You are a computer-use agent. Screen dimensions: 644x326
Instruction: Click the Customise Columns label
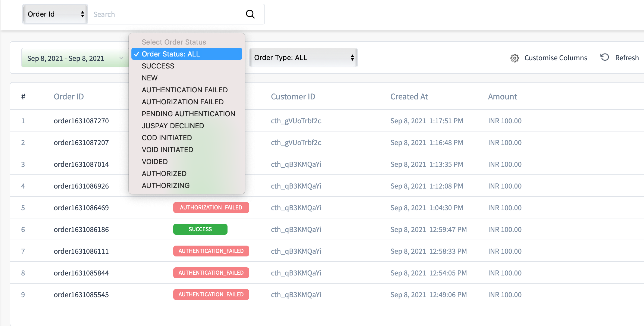pos(556,58)
